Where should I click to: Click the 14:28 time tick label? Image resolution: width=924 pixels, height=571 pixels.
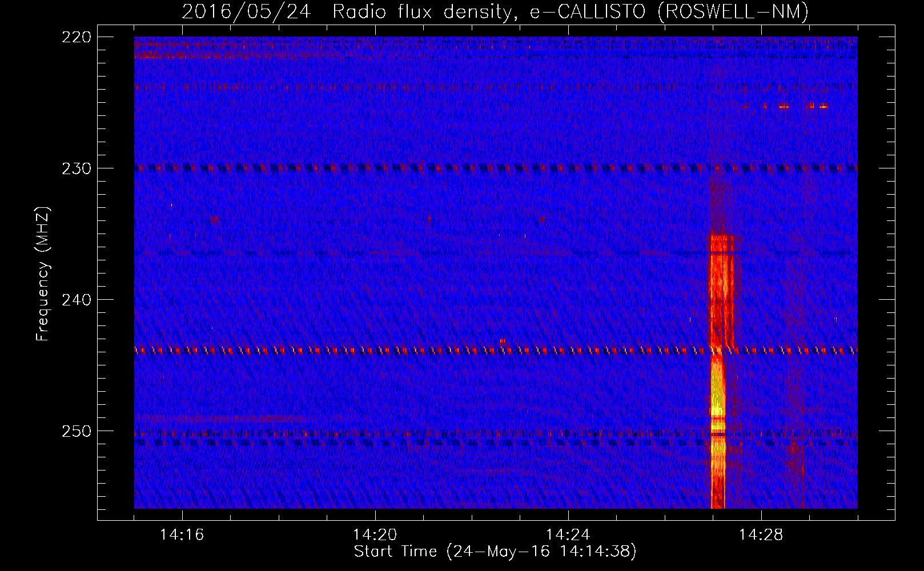coord(761,535)
